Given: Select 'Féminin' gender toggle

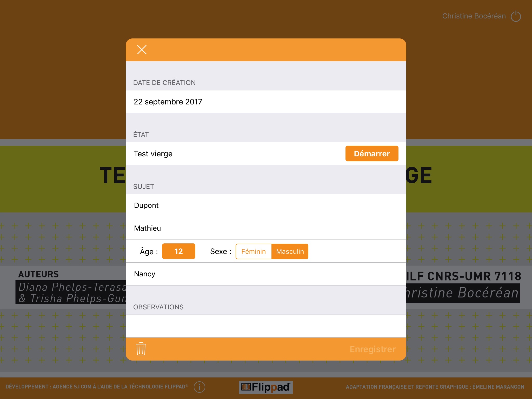Looking at the screenshot, I should point(252,251).
